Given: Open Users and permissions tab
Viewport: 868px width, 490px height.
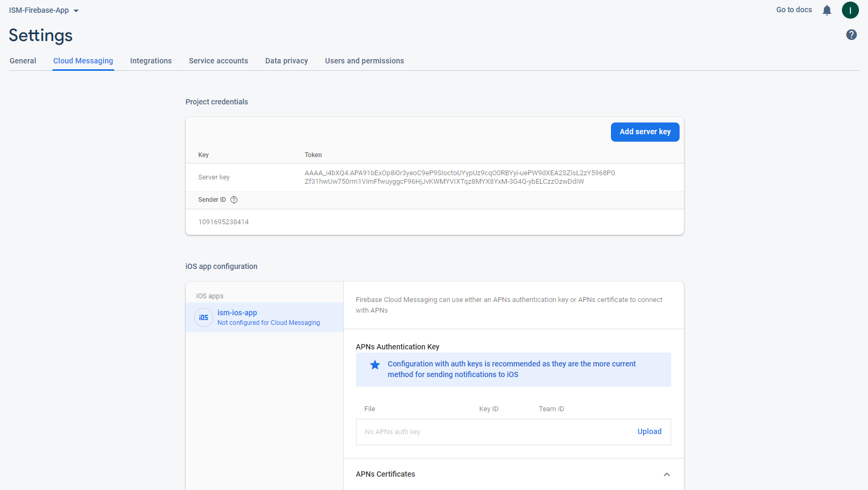Looking at the screenshot, I should tap(365, 61).
